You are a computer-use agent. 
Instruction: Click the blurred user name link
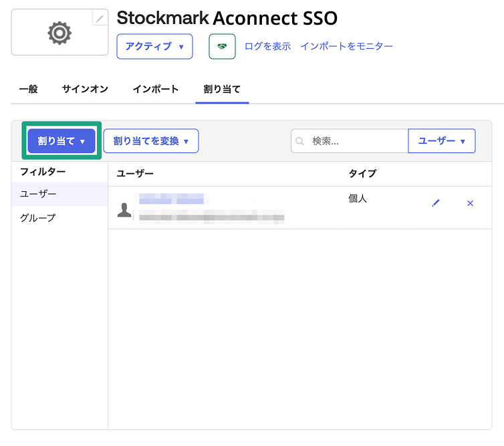(x=172, y=199)
